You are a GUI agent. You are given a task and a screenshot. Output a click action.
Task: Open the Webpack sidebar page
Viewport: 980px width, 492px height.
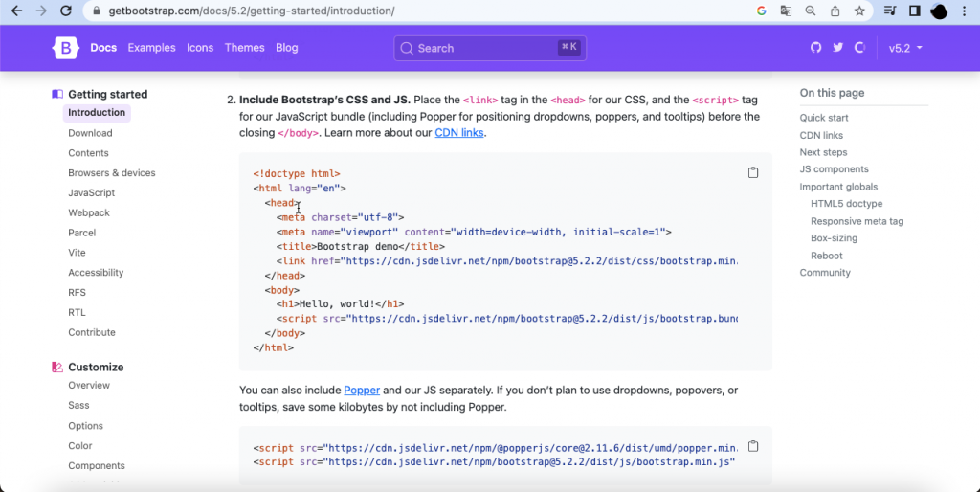89,213
